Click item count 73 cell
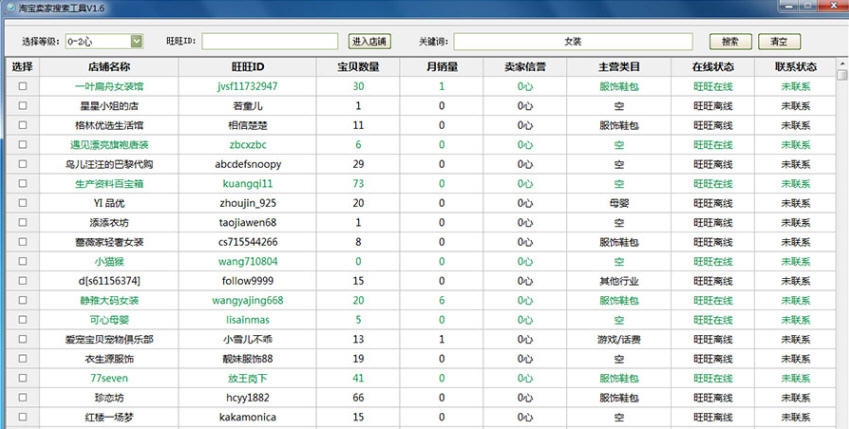 [x=358, y=184]
